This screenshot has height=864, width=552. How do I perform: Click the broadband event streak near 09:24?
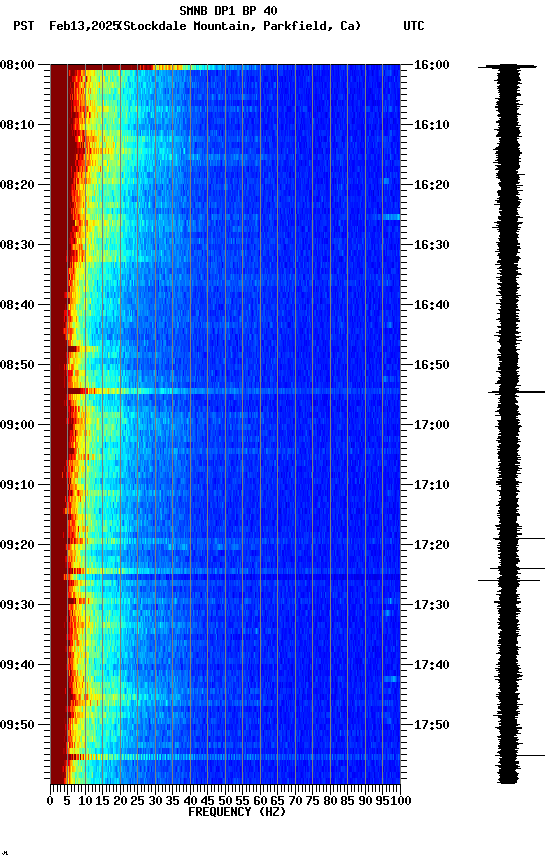click(234, 571)
